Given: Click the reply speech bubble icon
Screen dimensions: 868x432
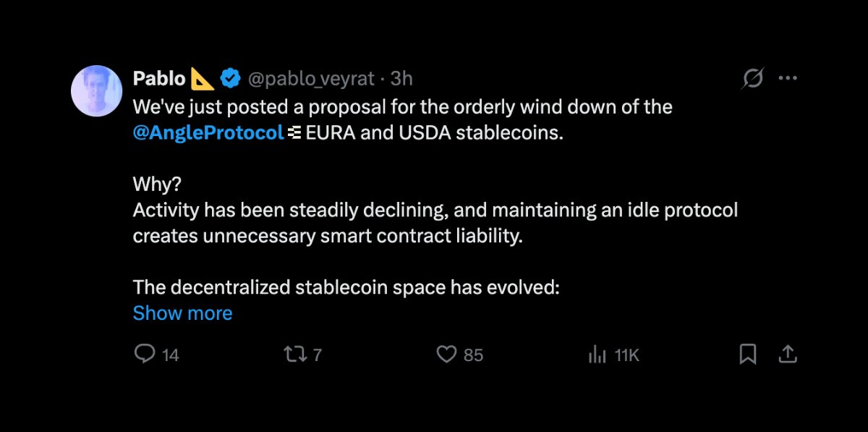Looking at the screenshot, I should pyautogui.click(x=145, y=354).
